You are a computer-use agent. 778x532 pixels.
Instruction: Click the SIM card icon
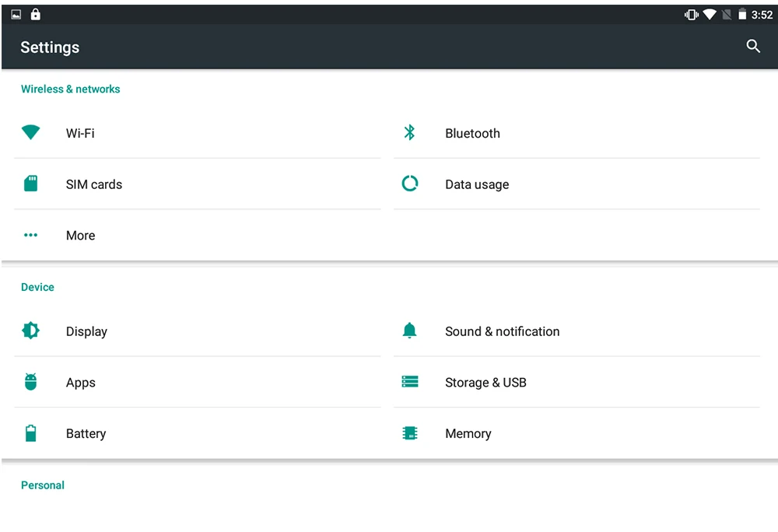pos(31,184)
